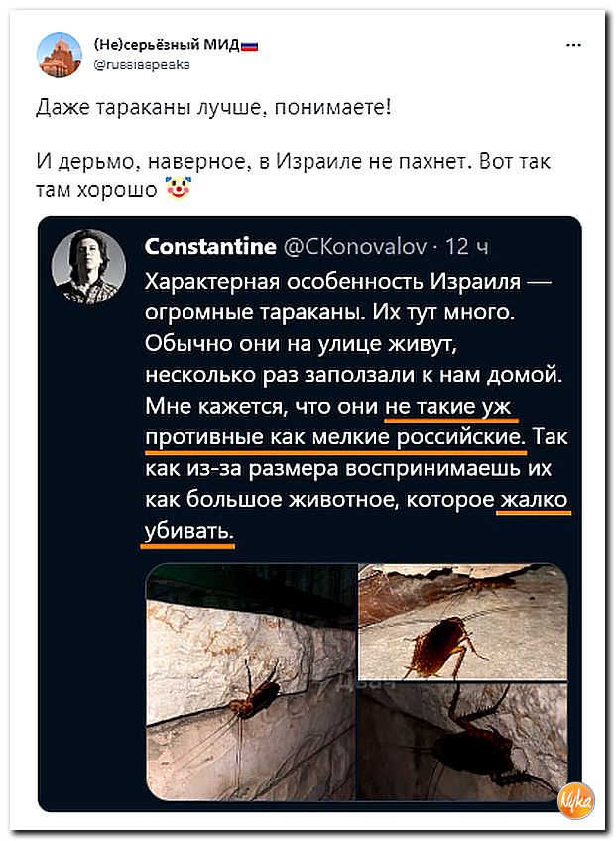The height and width of the screenshot is (841, 616).
Task: Click the underlined 'противные как мелкие российские'
Action: 336,437
